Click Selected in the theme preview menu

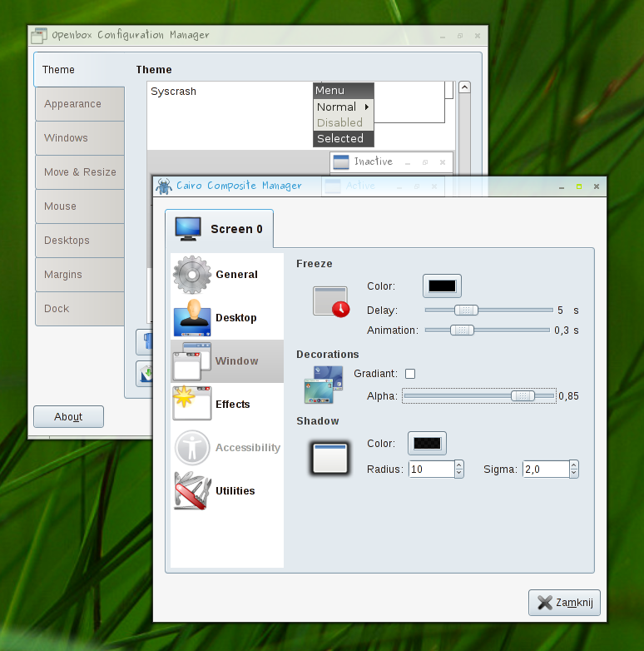(x=343, y=138)
